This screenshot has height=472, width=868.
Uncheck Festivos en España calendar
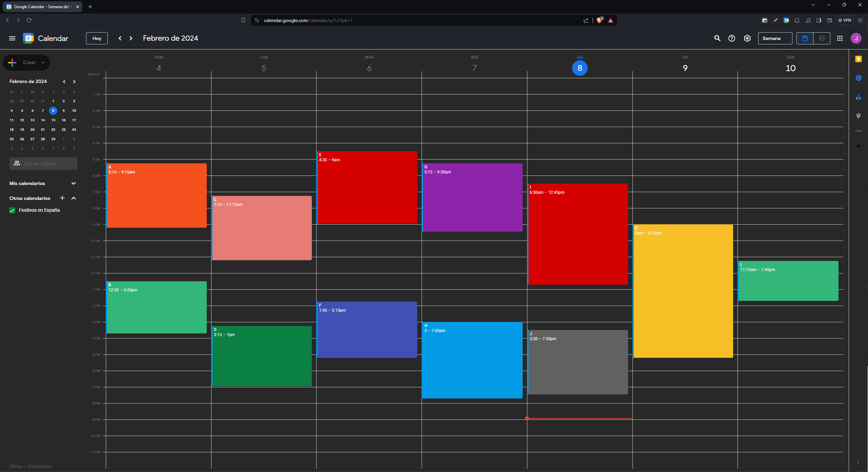coord(13,210)
